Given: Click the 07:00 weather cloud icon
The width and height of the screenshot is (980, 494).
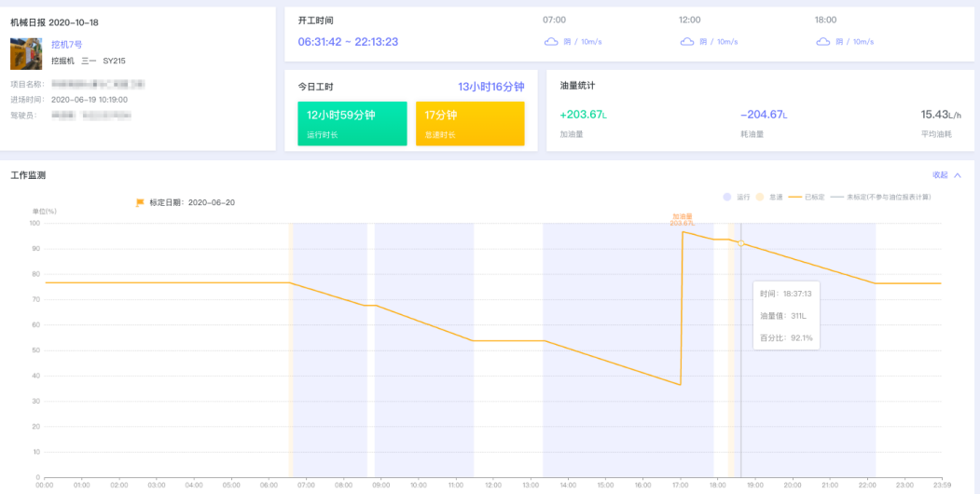Looking at the screenshot, I should 551,42.
